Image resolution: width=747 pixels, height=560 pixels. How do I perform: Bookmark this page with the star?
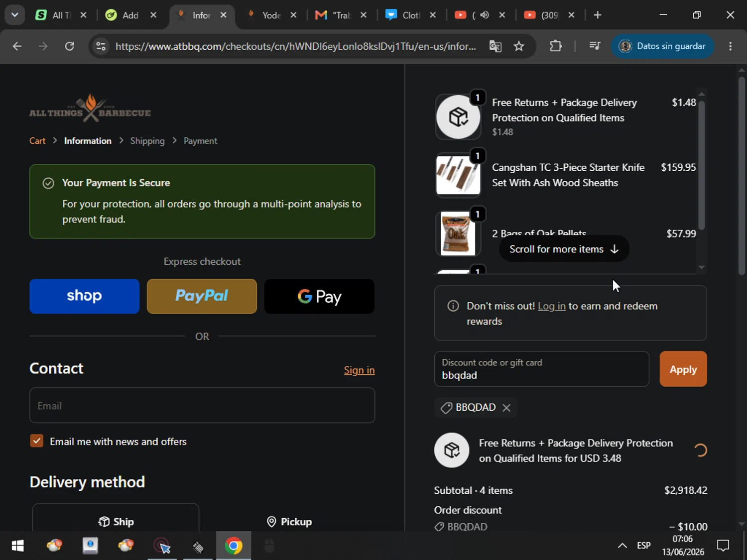point(519,46)
